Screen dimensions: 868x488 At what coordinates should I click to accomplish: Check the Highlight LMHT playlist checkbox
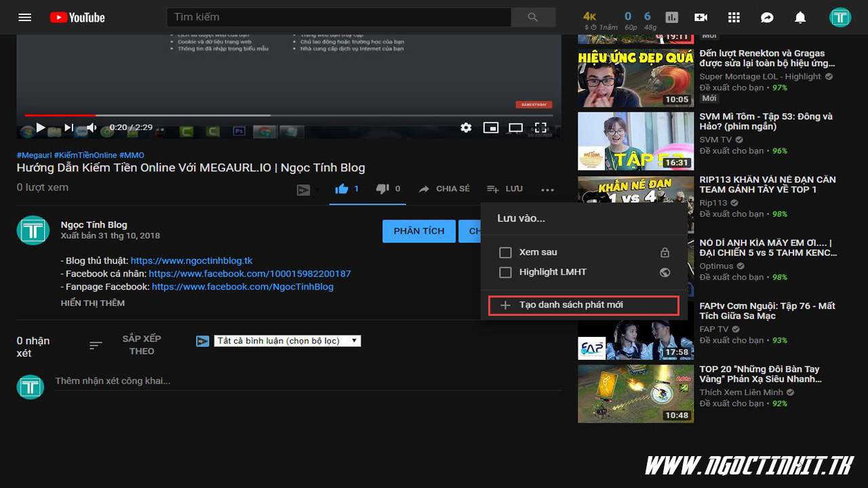click(x=505, y=272)
